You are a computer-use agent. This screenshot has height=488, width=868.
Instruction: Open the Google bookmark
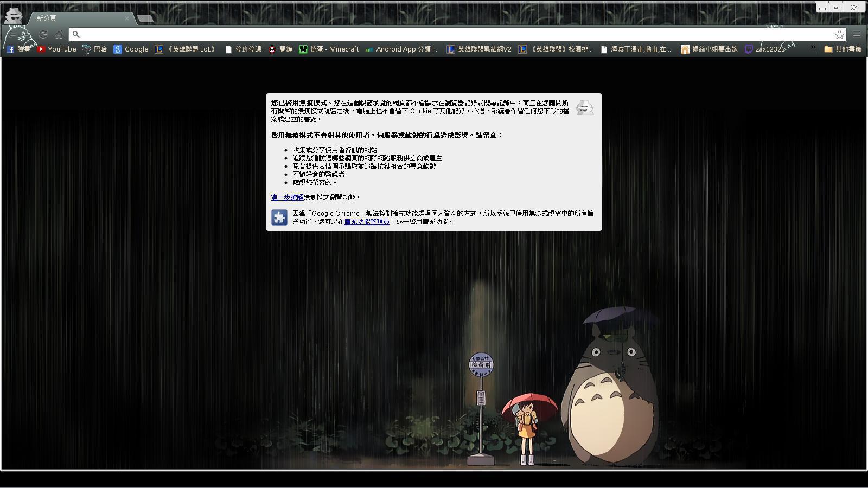coord(131,49)
